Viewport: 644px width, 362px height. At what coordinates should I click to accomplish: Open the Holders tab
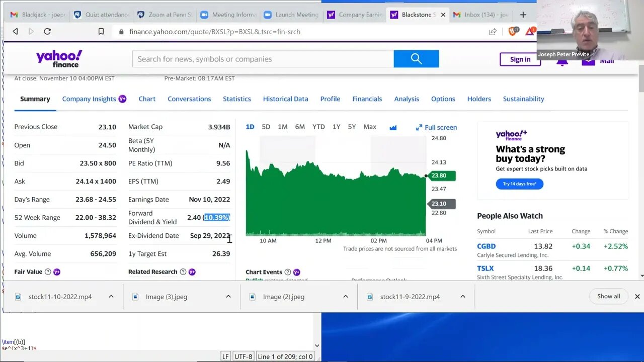[479, 99]
